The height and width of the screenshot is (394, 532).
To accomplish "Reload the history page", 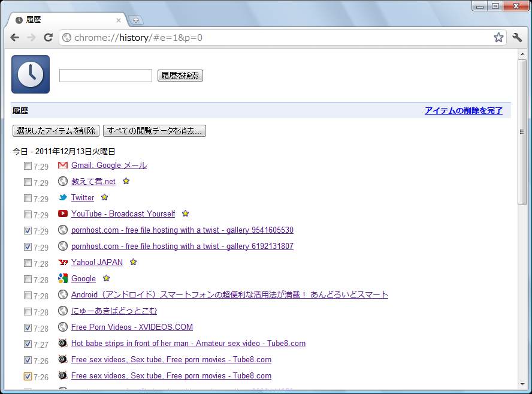I will coord(48,37).
